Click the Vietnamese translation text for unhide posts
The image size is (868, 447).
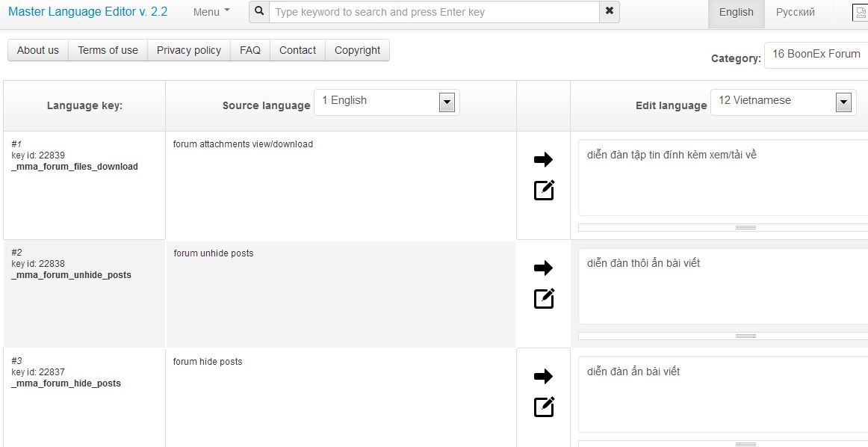644,263
